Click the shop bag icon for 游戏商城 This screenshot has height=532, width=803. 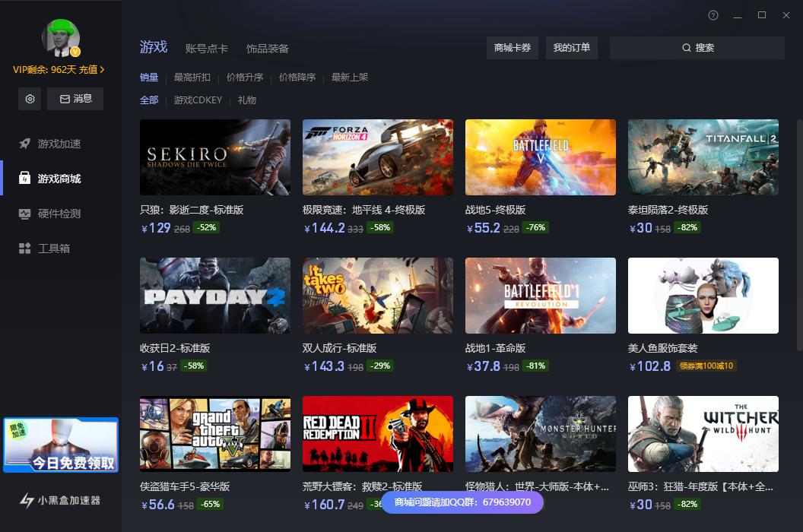(x=24, y=178)
